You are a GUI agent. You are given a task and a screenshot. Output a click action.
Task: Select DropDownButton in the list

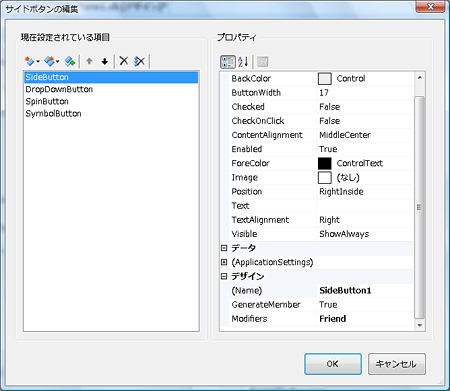click(x=111, y=89)
